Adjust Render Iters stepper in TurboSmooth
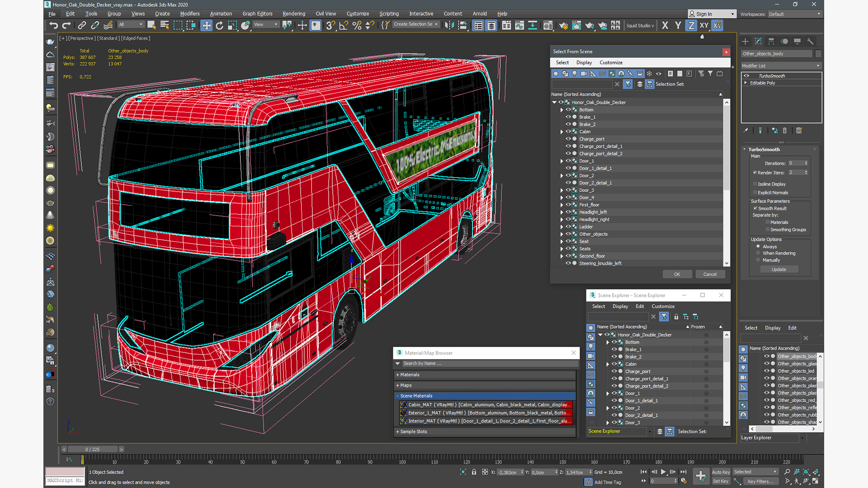Screen dimensions: 868x488 807,173
